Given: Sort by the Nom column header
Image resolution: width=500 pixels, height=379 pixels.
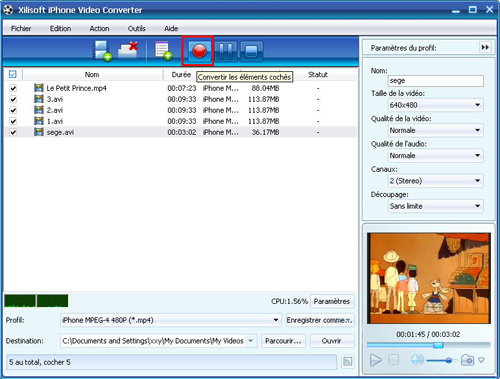Looking at the screenshot, I should pos(92,74).
